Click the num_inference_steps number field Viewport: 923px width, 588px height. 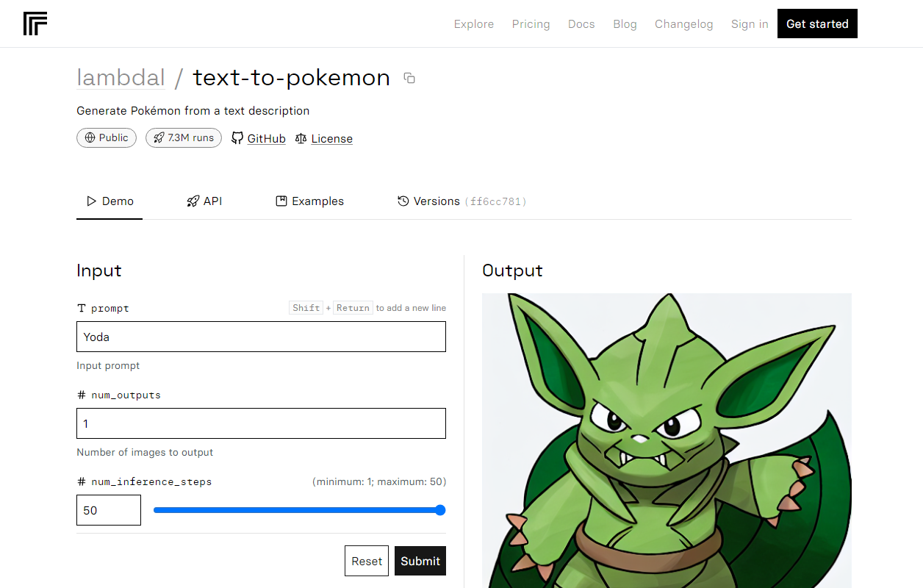[109, 510]
